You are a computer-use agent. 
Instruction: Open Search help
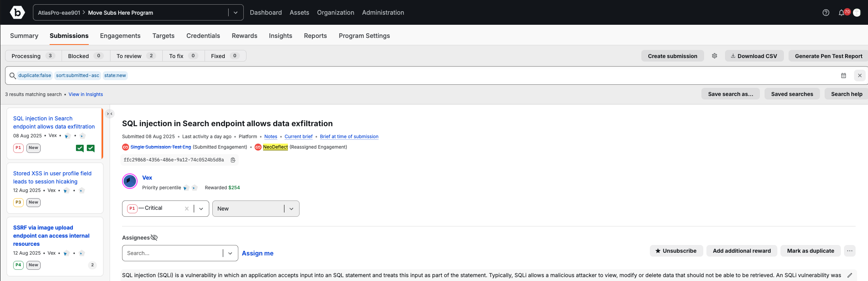point(847,94)
